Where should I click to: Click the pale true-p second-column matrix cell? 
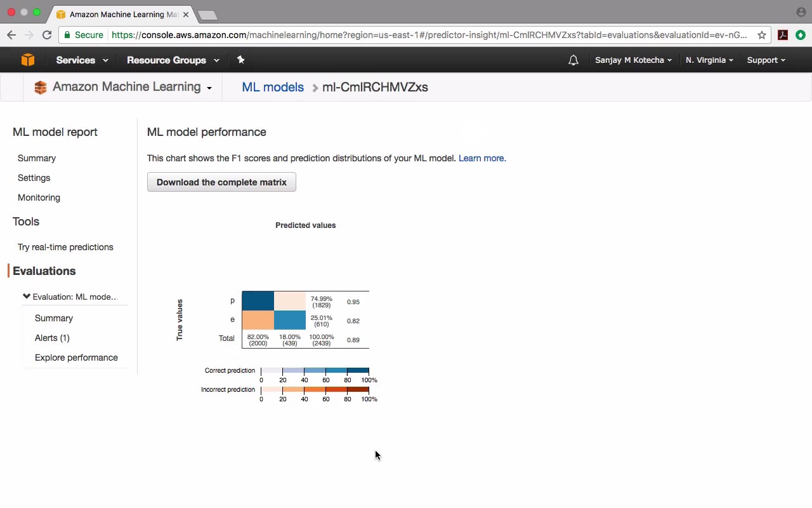coord(289,301)
